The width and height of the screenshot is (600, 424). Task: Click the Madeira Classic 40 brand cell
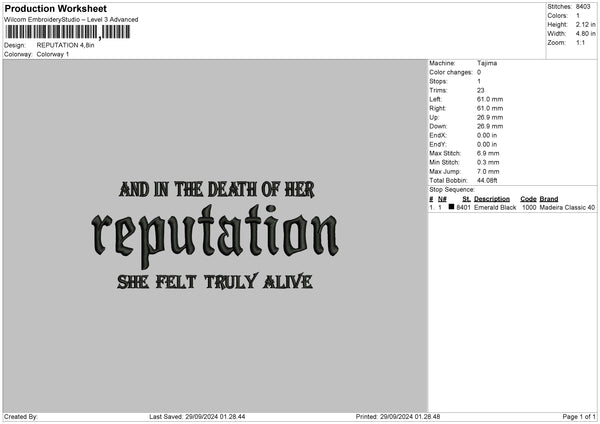coord(567,207)
